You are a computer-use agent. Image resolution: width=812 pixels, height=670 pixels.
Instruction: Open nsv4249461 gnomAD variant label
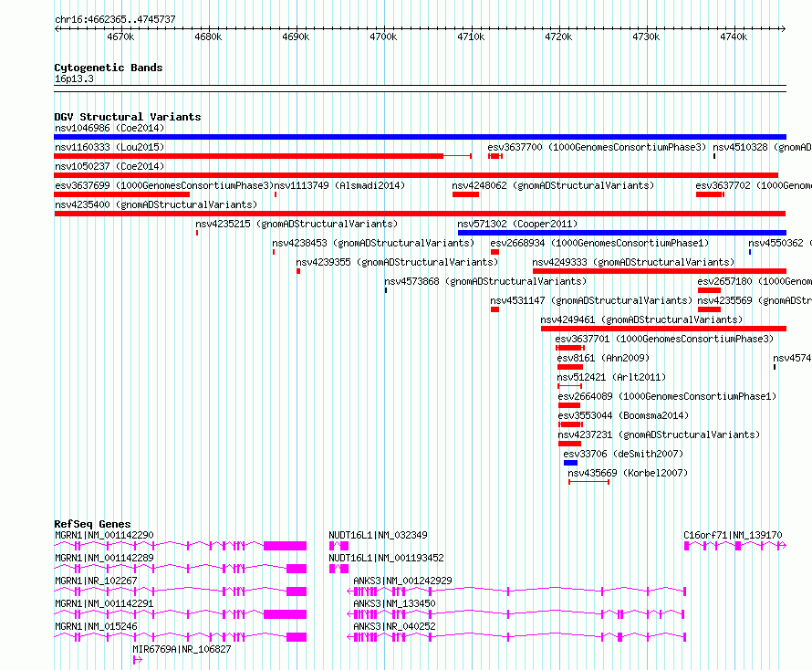point(641,319)
